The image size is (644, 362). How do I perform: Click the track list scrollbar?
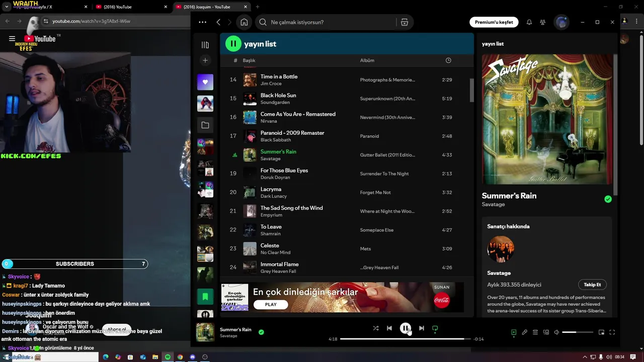471,90
